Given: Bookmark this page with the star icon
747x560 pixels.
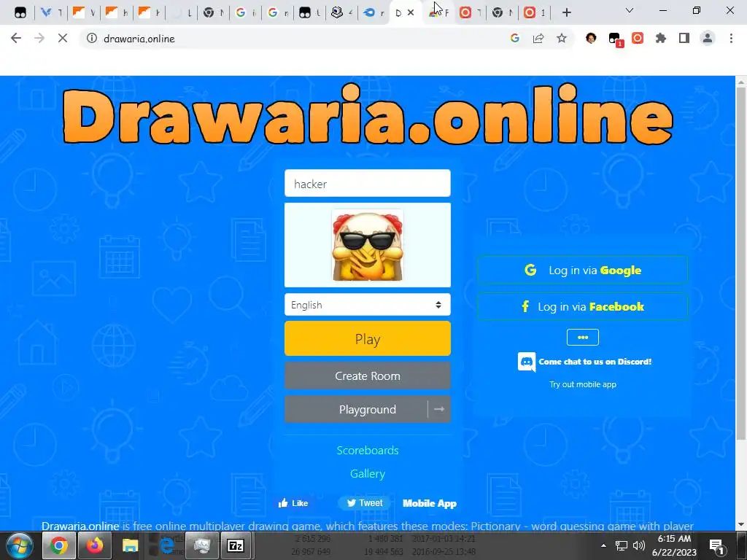Looking at the screenshot, I should coord(562,38).
